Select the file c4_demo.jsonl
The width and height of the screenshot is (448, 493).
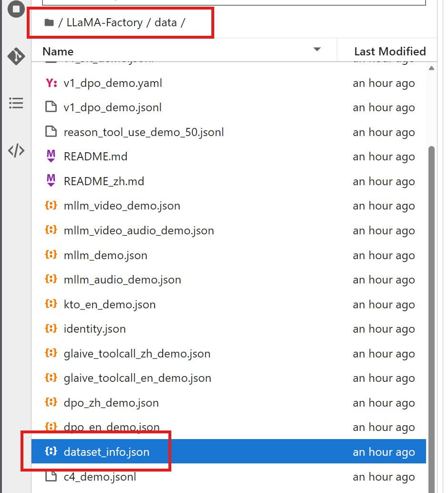pyautogui.click(x=229, y=476)
